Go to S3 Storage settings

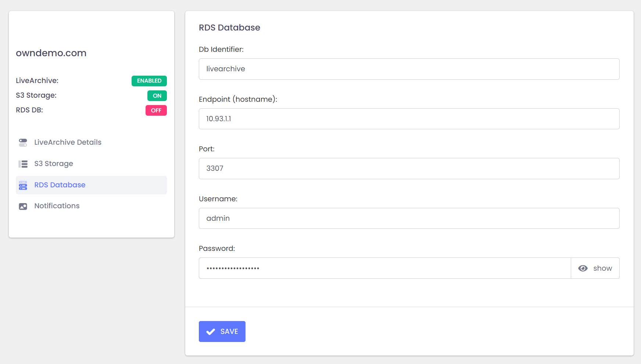[54, 164]
